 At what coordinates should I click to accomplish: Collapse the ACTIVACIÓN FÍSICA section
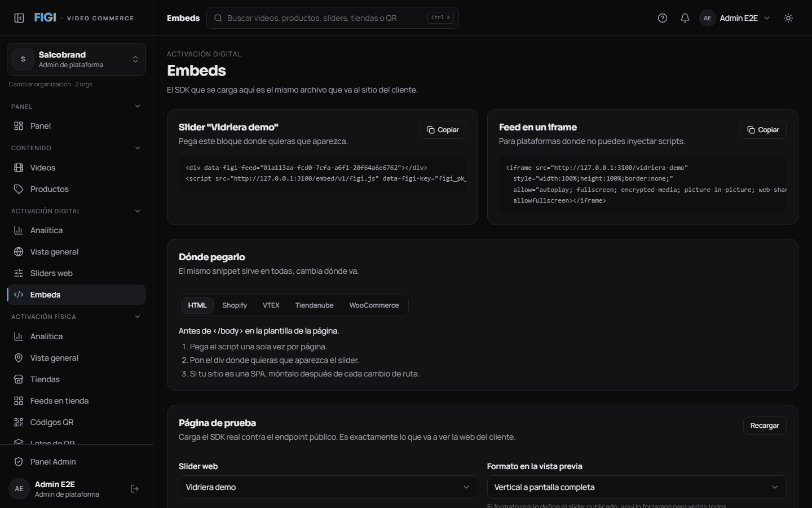76,317
